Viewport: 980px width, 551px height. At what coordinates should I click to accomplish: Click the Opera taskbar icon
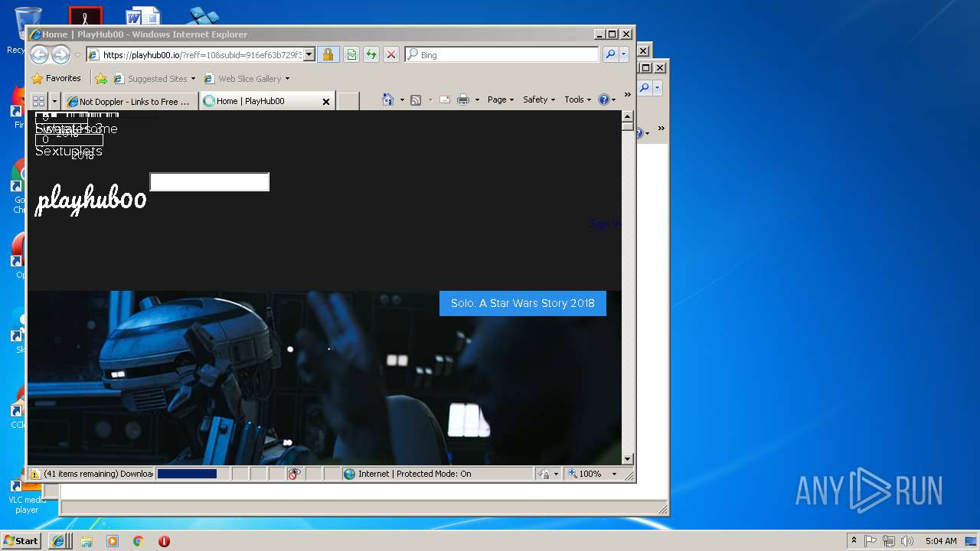pyautogui.click(x=164, y=541)
